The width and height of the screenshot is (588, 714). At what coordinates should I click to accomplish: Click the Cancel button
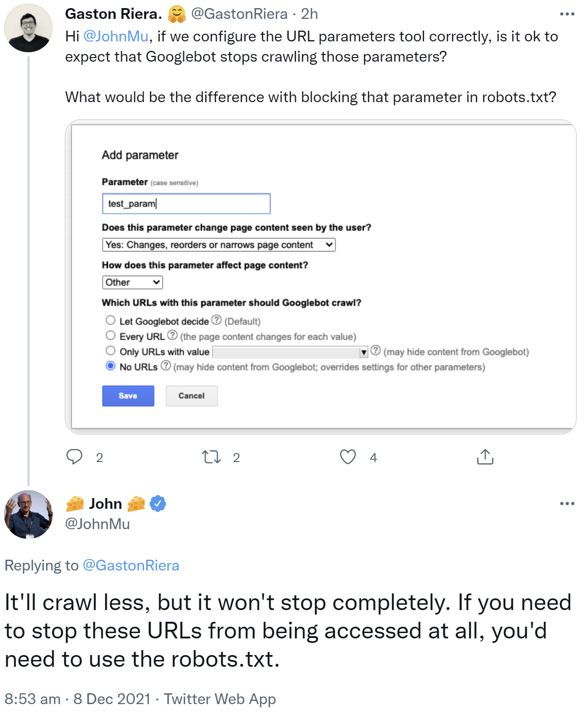[192, 396]
